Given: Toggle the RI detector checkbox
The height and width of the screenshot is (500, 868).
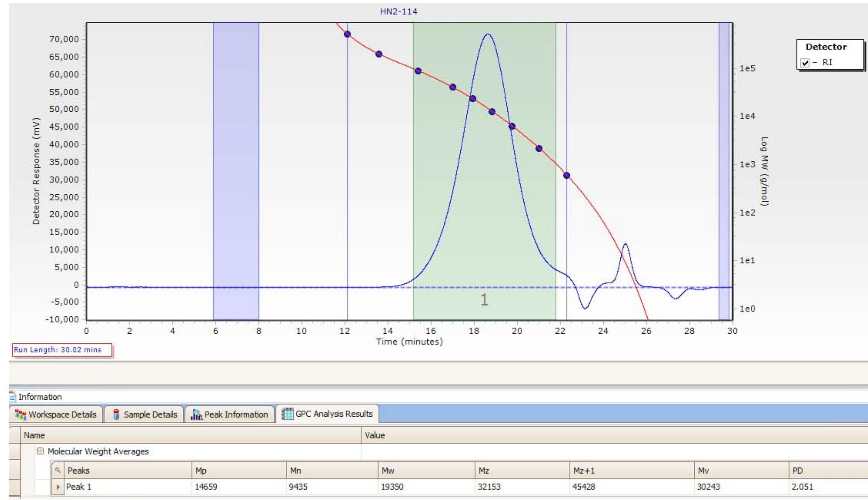Looking at the screenshot, I should (805, 63).
